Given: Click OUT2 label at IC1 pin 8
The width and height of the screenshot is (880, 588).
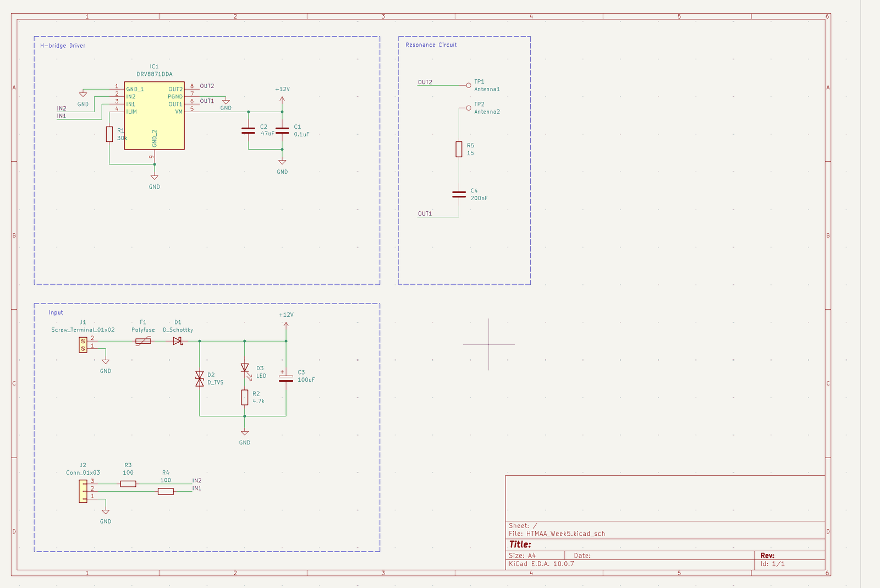Looking at the screenshot, I should click(x=207, y=86).
